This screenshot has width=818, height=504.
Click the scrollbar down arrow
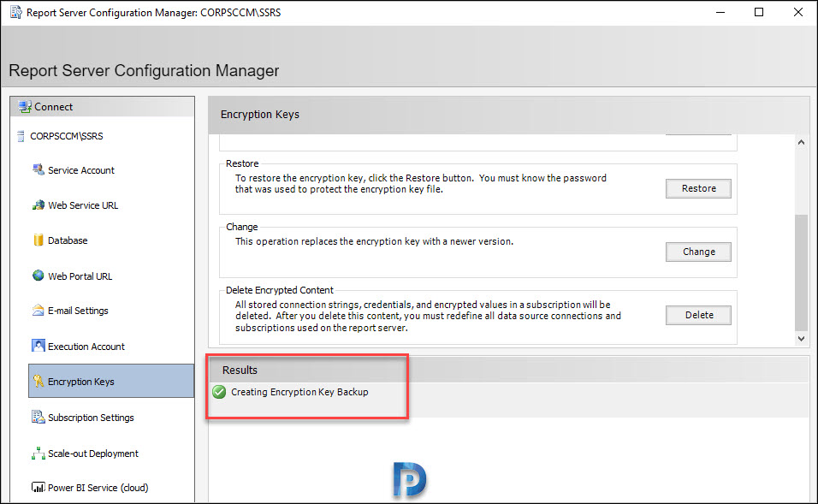[x=801, y=339]
